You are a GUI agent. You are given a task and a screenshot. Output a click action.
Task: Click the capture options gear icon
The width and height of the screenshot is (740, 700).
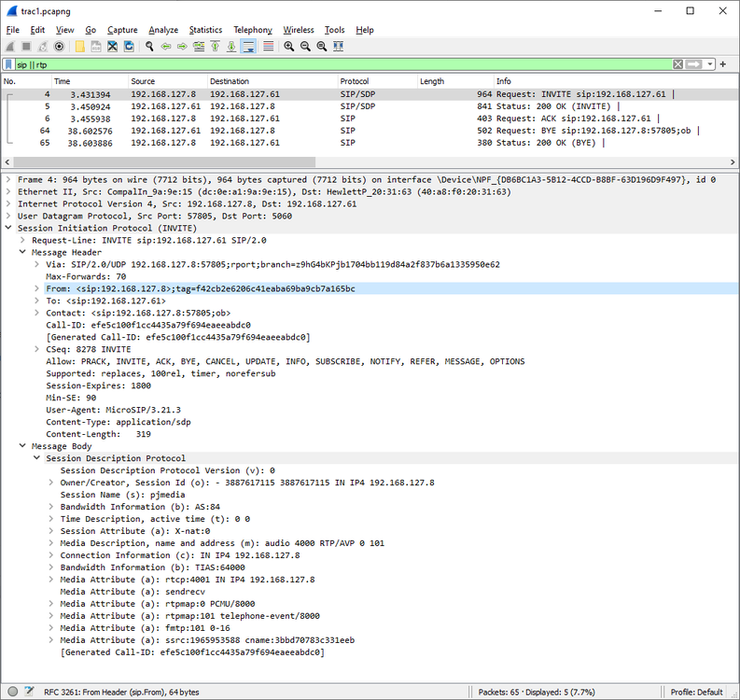click(x=60, y=46)
